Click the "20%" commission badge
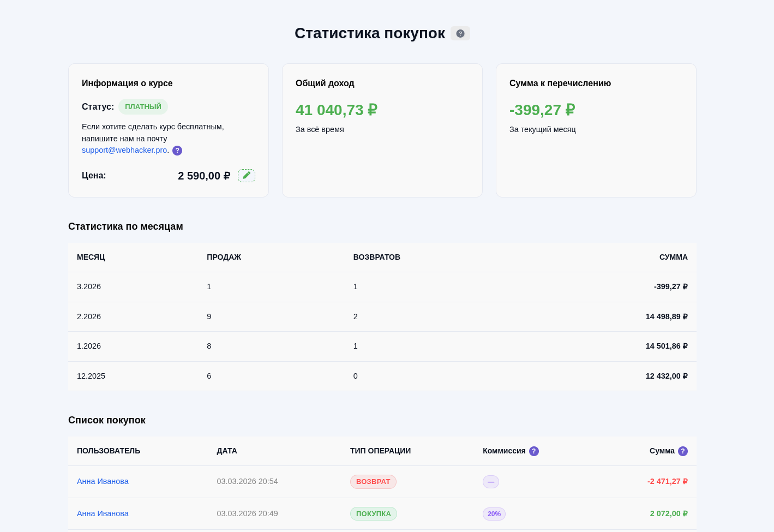774x532 pixels. pyautogui.click(x=494, y=513)
